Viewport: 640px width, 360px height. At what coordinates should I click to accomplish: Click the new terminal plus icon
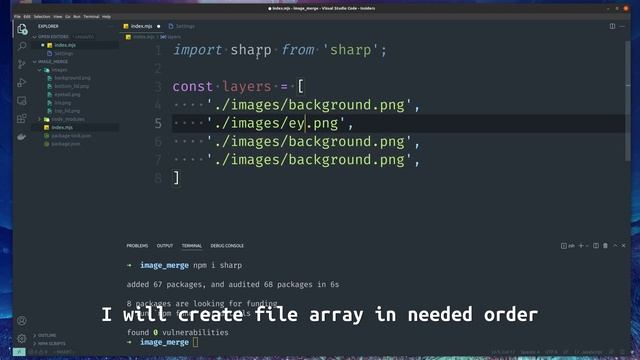point(581,246)
